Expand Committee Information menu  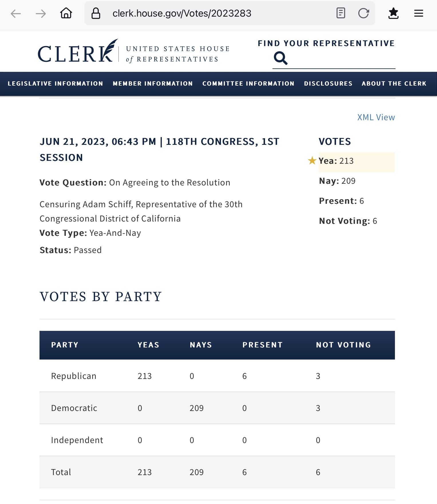click(248, 84)
